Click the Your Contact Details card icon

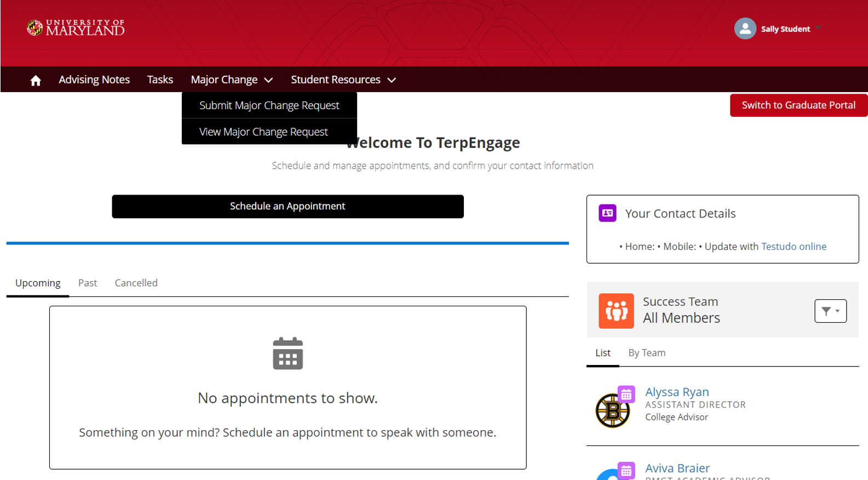pyautogui.click(x=607, y=213)
